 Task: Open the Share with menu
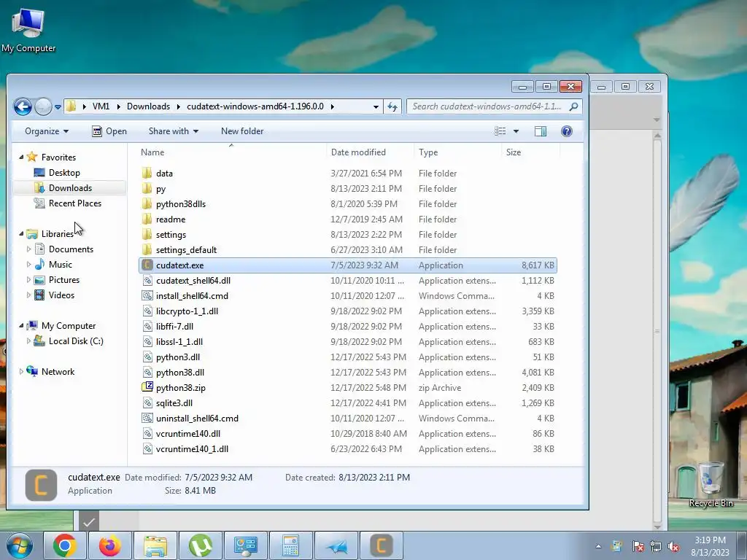pos(174,131)
